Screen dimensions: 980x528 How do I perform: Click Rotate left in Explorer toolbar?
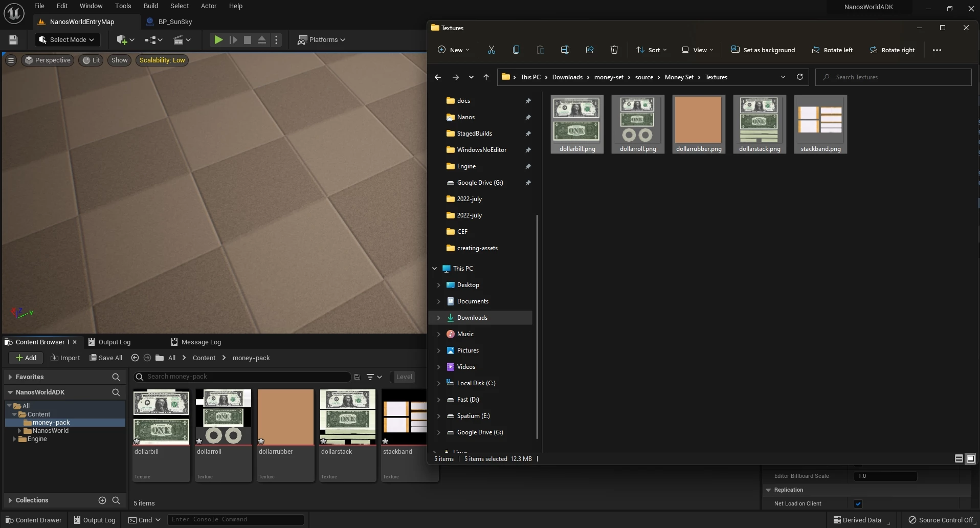[x=832, y=50]
